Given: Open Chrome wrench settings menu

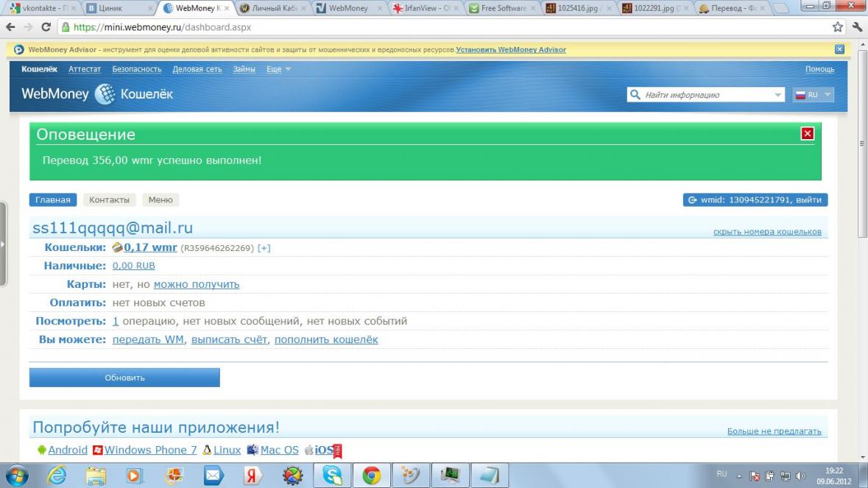Looking at the screenshot, I should pyautogui.click(x=856, y=28).
